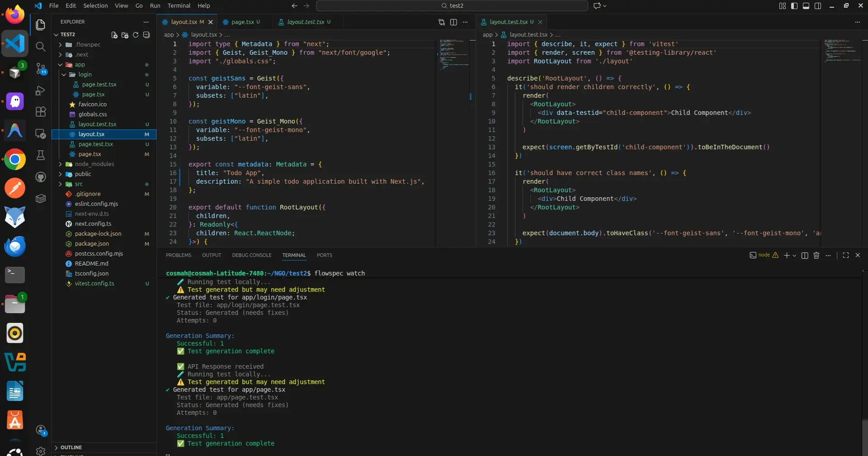Screen dimensions: 868x456
Task: Kill the active terminal with trash icon
Action: pos(816,255)
